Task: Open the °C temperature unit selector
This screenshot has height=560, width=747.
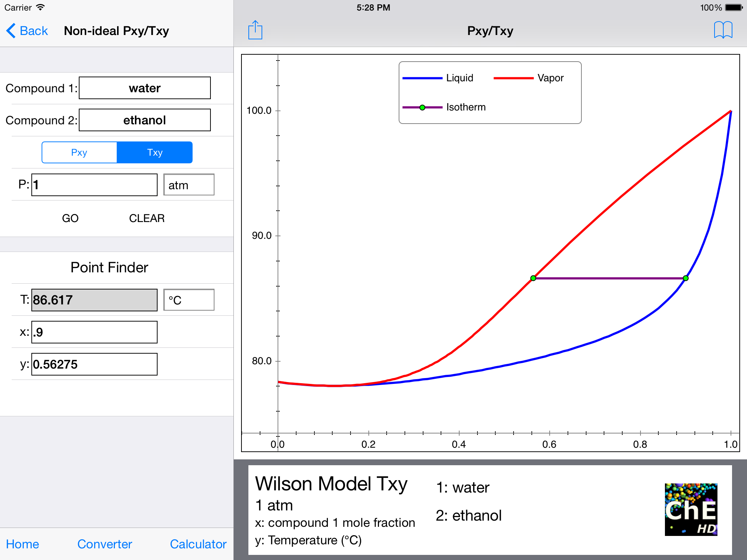Action: click(x=189, y=300)
